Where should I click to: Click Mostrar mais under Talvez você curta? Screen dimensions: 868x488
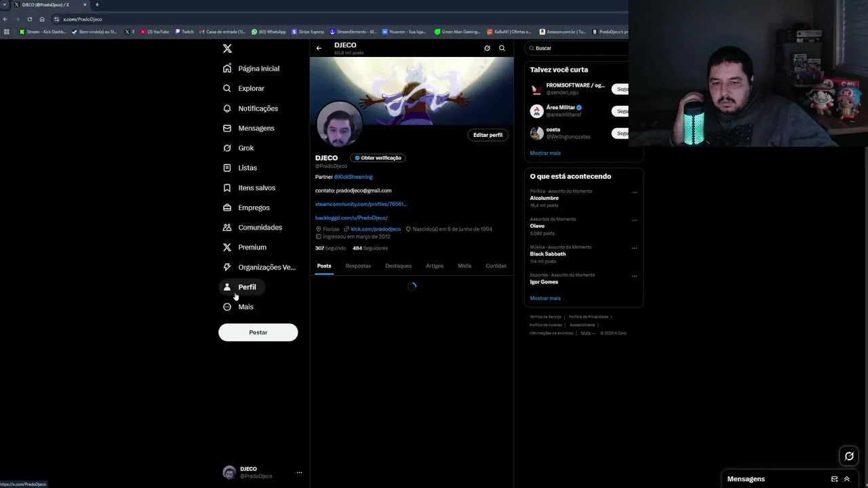pyautogui.click(x=545, y=153)
